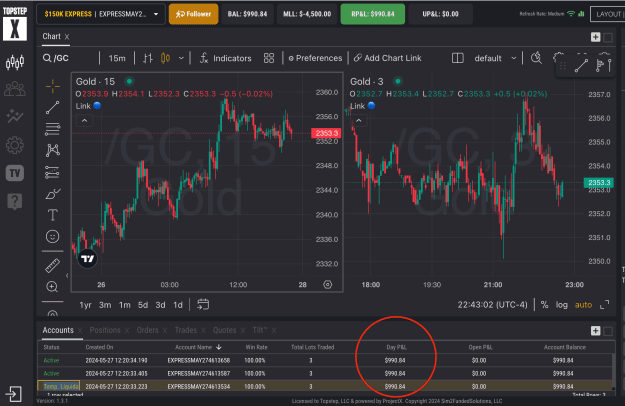Open the split layout panel icon
Screen dimensions: 625x406
(x=458, y=58)
